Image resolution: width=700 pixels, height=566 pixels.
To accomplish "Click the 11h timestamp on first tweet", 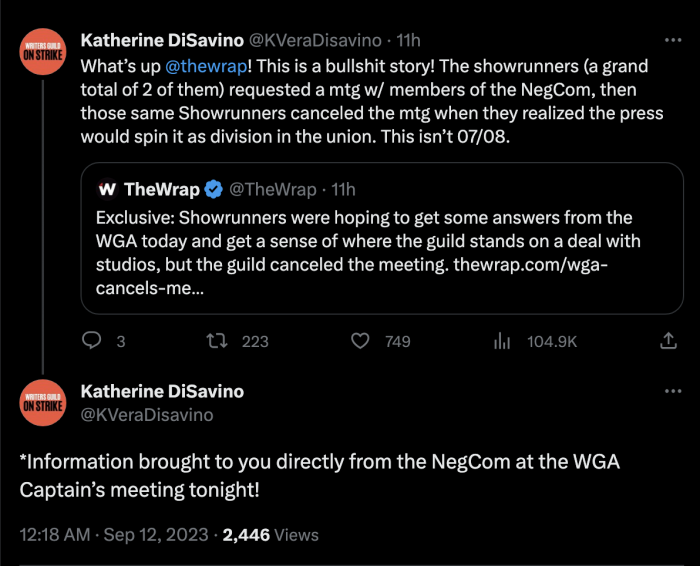I will point(408,40).
